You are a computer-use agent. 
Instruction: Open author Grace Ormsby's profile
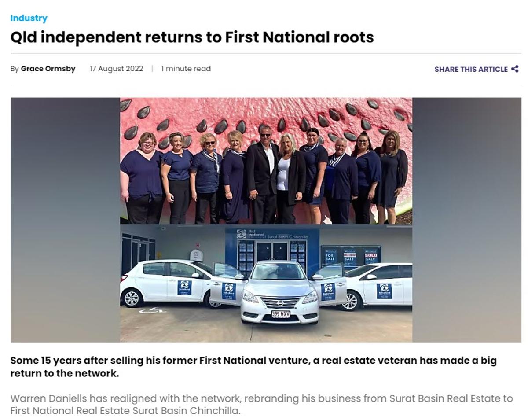[x=48, y=69]
